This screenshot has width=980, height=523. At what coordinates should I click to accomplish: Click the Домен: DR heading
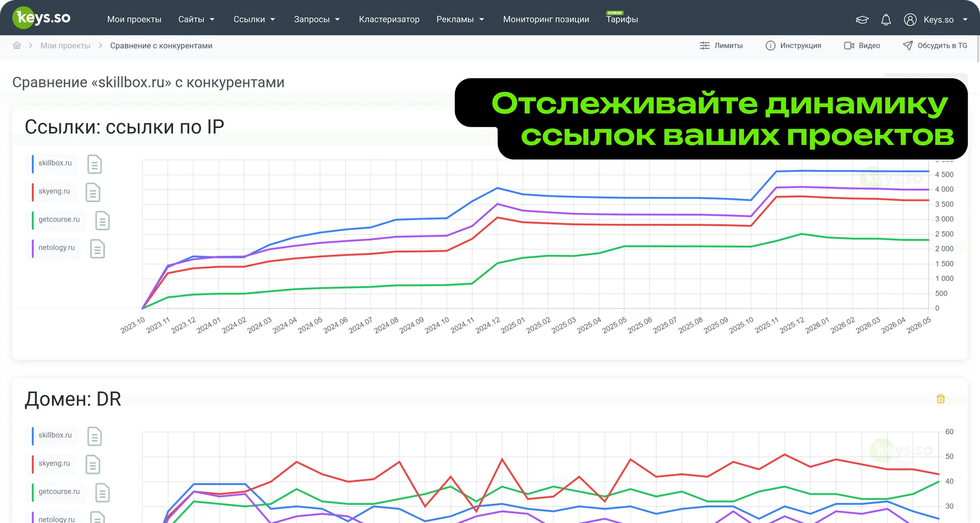pos(73,399)
